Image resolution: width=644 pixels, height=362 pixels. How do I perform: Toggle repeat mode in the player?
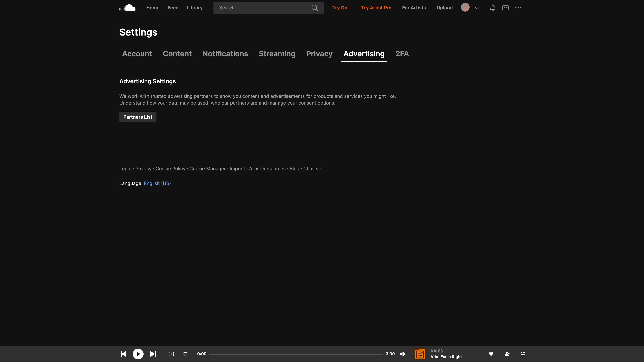pyautogui.click(x=185, y=354)
